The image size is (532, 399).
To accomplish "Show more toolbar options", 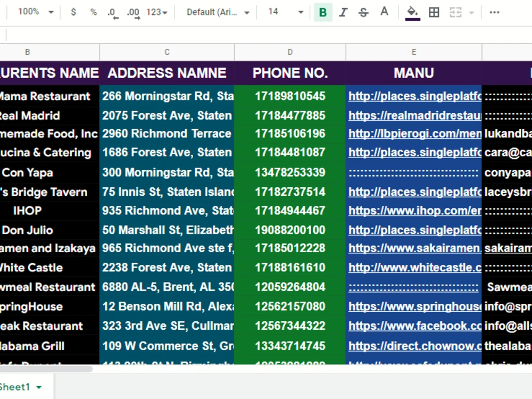I will click(494, 12).
